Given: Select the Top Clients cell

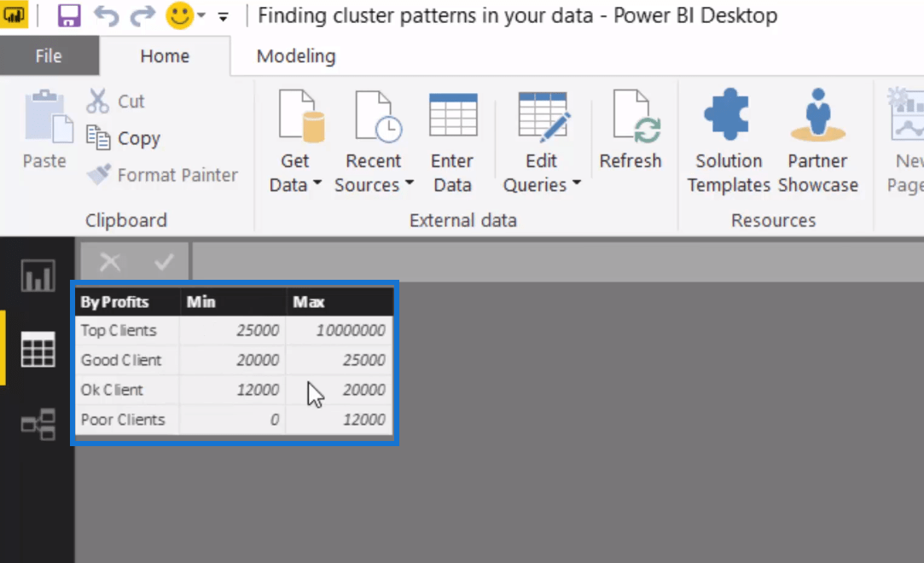Looking at the screenshot, I should (x=127, y=330).
